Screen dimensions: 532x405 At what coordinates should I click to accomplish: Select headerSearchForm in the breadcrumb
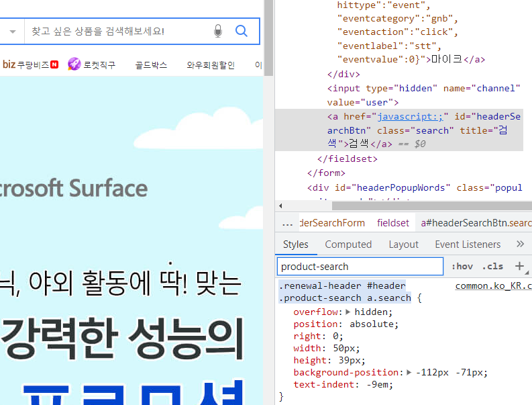(x=332, y=223)
